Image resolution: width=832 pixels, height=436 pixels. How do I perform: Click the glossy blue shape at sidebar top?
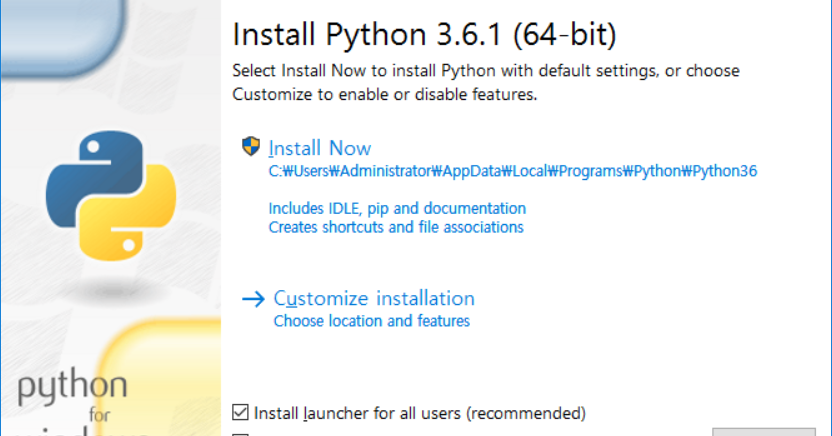point(63,37)
